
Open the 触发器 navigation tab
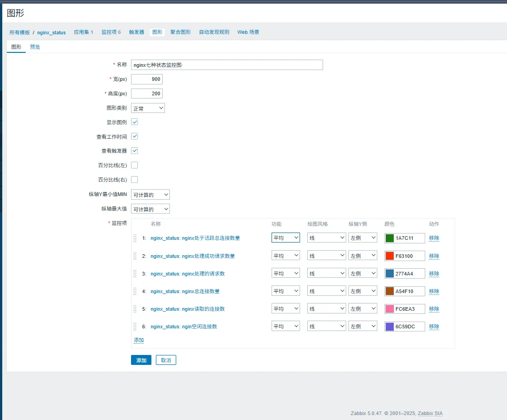(x=136, y=33)
